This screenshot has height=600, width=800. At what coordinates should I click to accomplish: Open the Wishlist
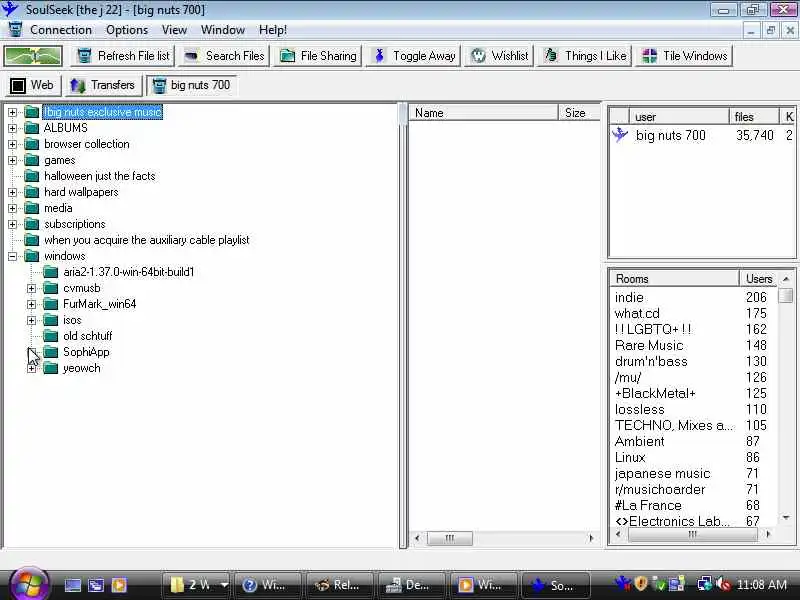tap(499, 56)
